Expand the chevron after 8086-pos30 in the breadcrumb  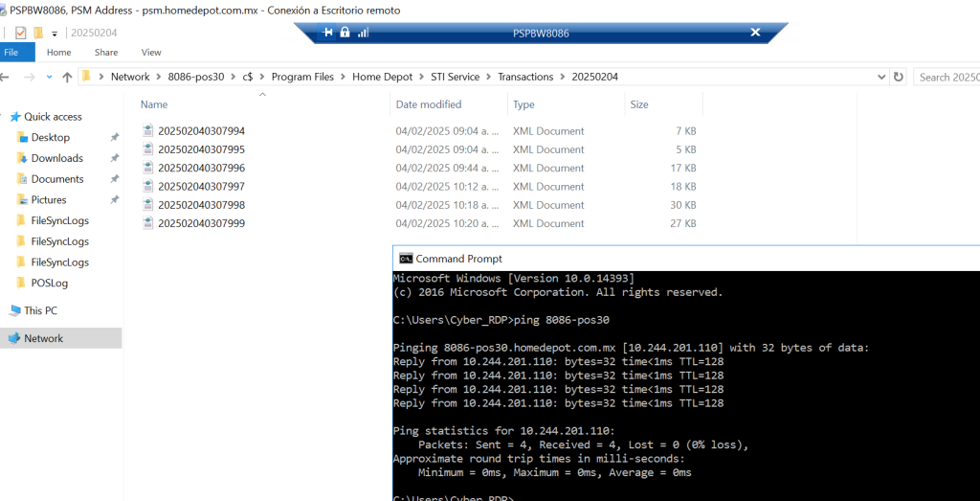(234, 77)
